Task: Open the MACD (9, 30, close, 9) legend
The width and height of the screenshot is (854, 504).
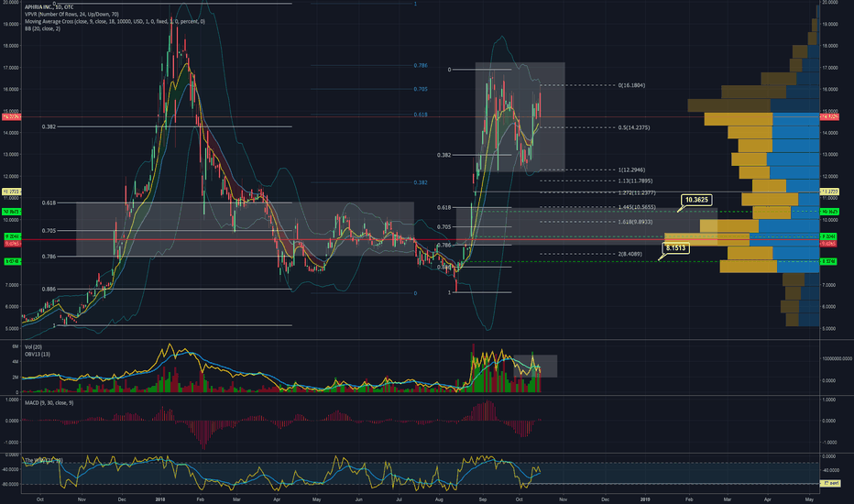Action: coord(49,402)
